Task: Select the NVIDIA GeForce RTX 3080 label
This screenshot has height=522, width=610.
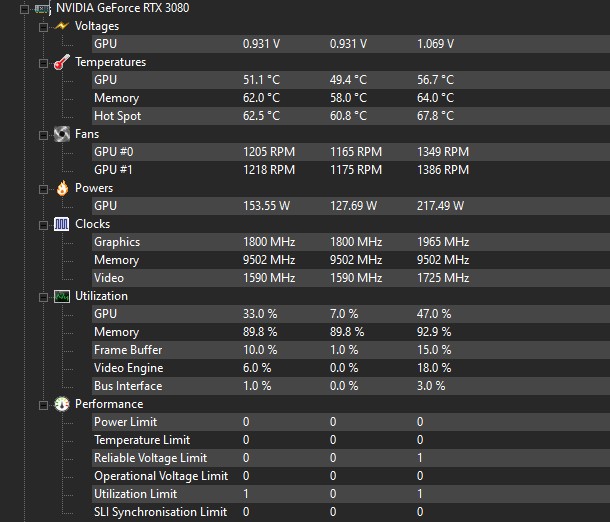Action: click(123, 8)
